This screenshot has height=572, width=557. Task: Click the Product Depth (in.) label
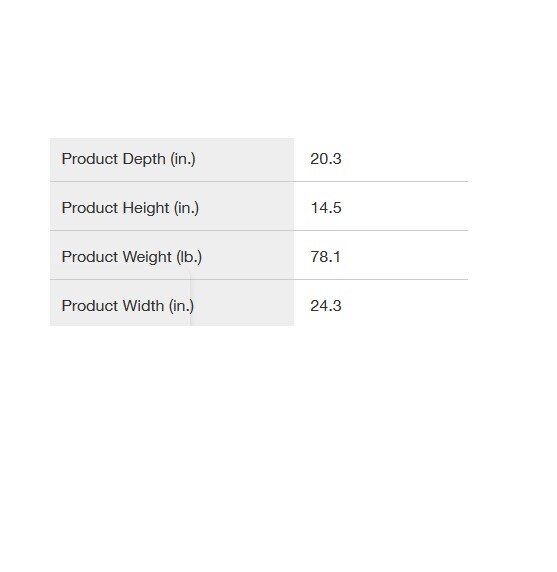click(x=129, y=159)
